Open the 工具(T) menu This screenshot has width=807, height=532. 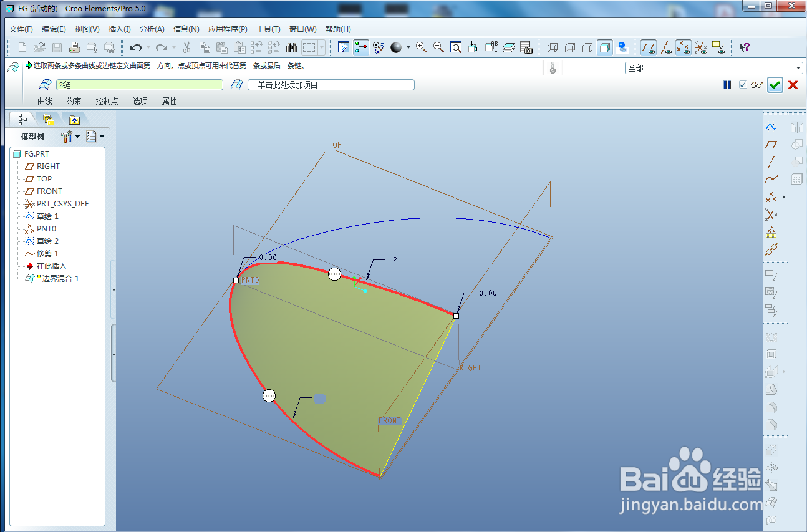coord(268,29)
